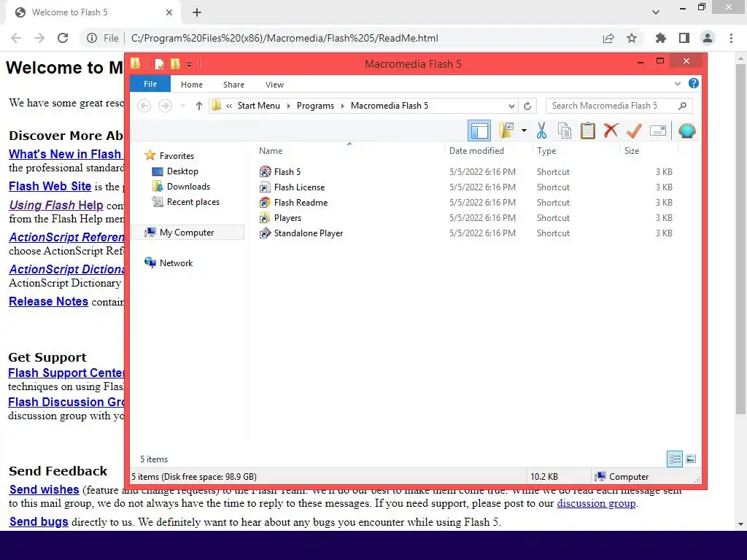Open the Flash Web Site link

click(50, 186)
